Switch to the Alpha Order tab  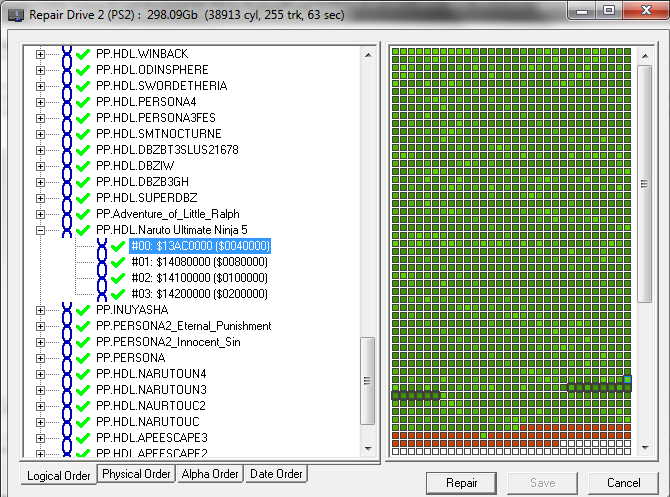click(210, 474)
